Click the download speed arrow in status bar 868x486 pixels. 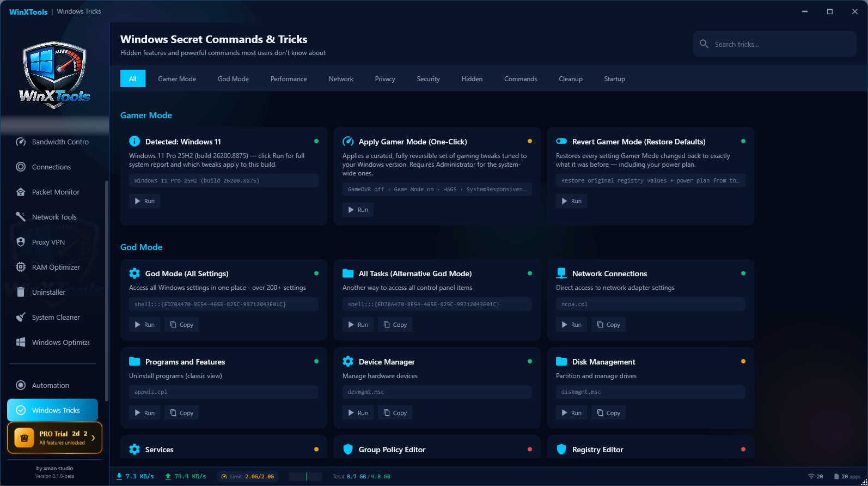click(119, 476)
